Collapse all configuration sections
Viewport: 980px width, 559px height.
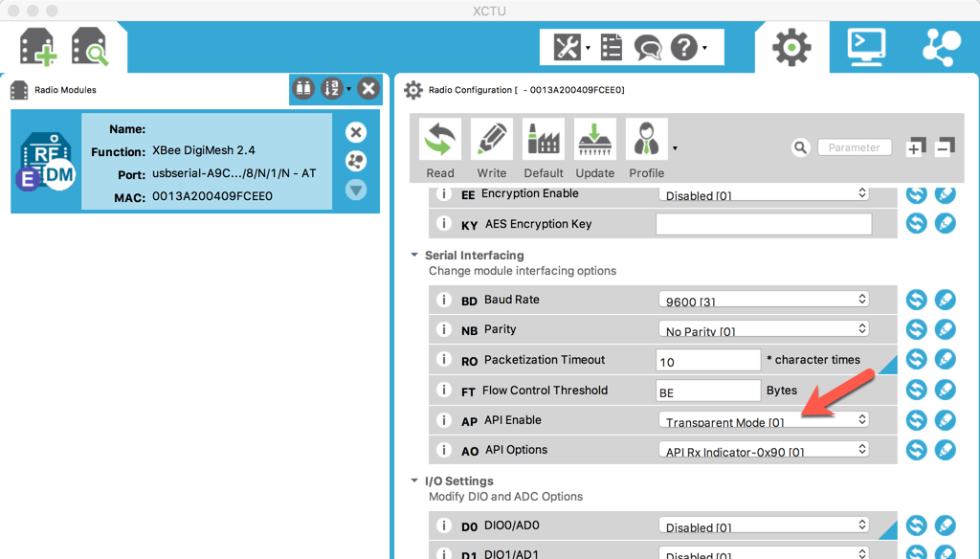point(945,147)
